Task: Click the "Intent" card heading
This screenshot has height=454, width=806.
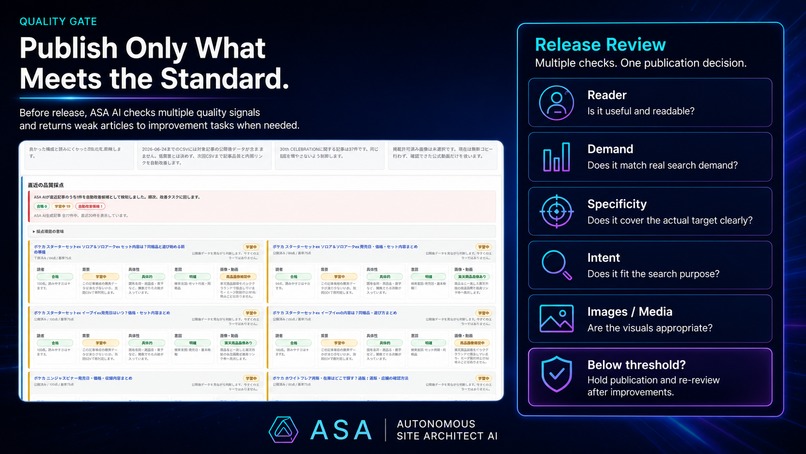Action: [603, 258]
